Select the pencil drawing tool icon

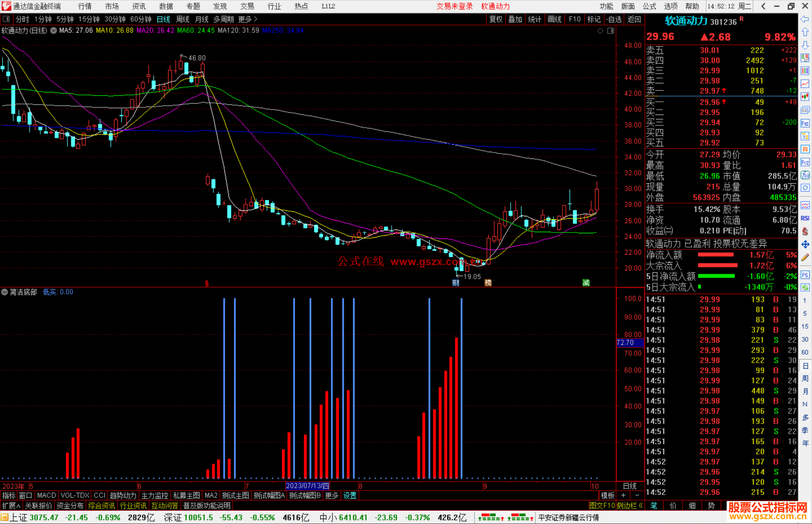(805, 257)
